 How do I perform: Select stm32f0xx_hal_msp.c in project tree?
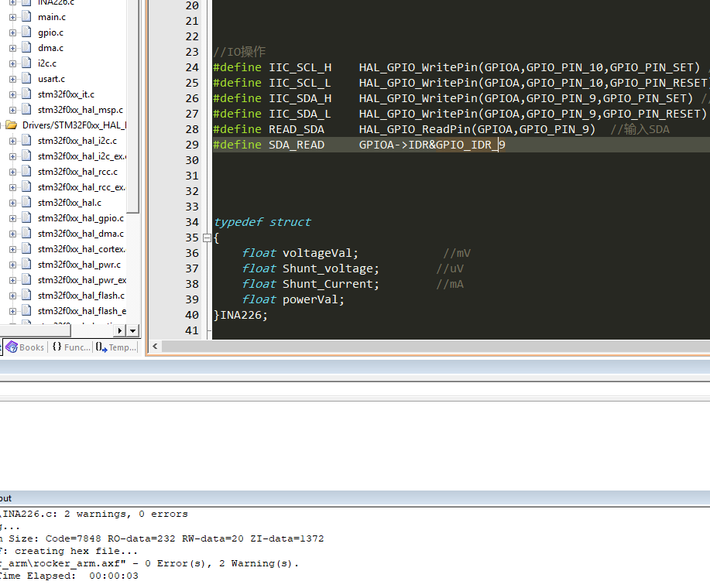click(80, 109)
